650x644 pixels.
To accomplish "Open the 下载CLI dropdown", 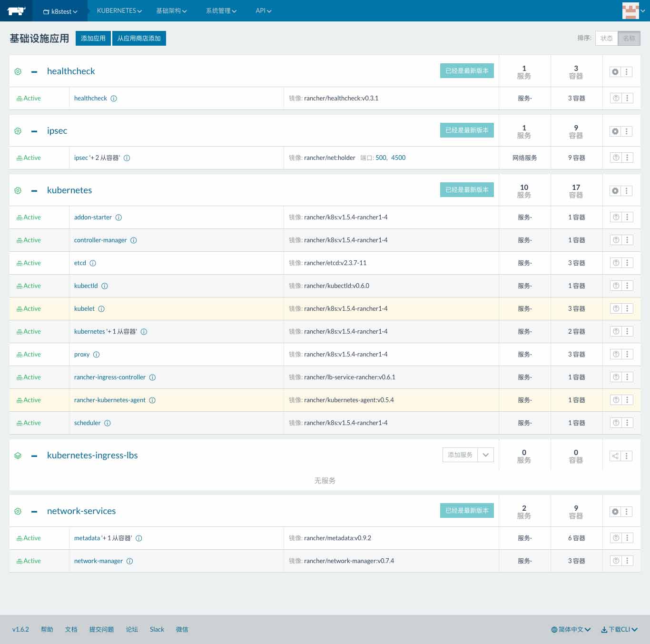I will pyautogui.click(x=619, y=629).
